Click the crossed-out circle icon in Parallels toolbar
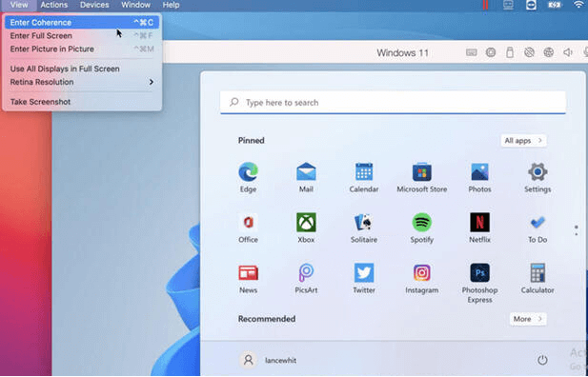 point(529,52)
